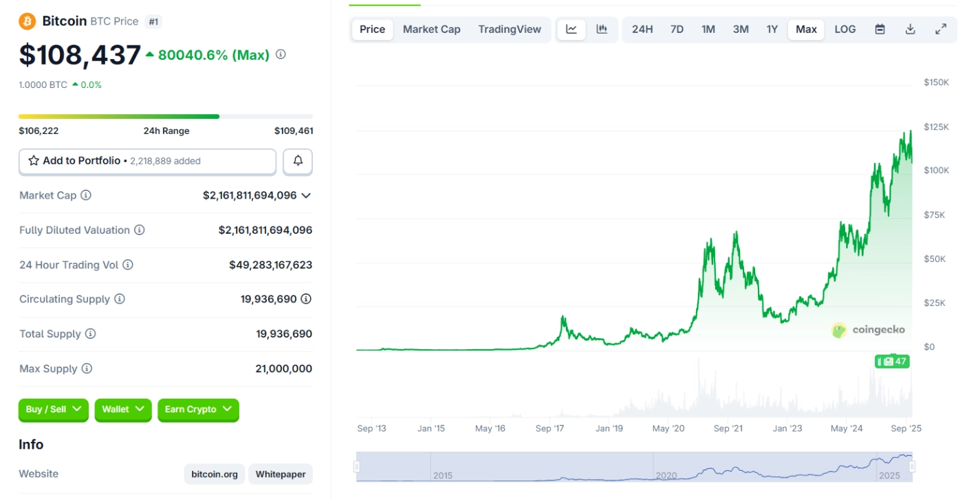The height and width of the screenshot is (499, 980).
Task: Click the news events badge 47
Action: pos(892,362)
